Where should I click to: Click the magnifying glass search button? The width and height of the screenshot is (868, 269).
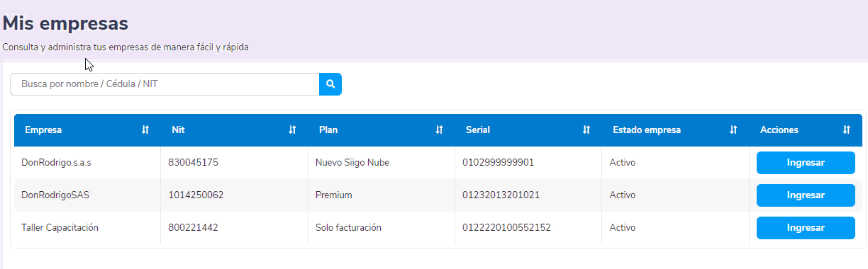click(x=330, y=84)
